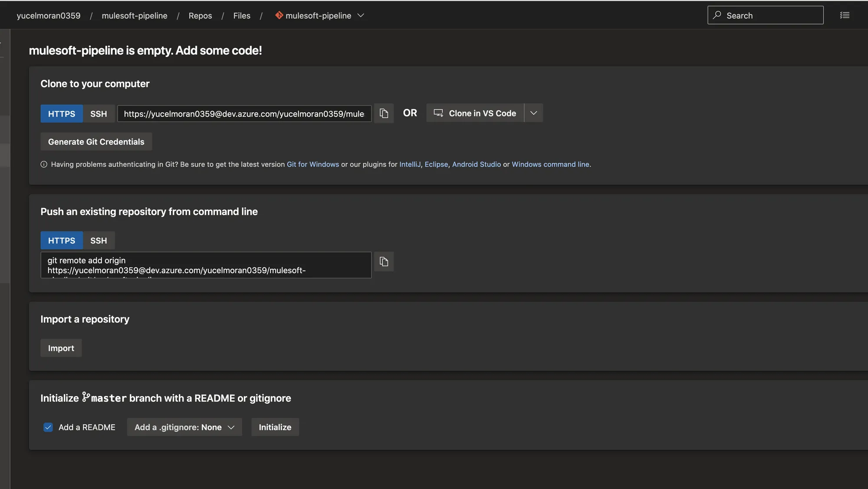Copy the push commands to clipboard
868x489 pixels.
tap(384, 262)
